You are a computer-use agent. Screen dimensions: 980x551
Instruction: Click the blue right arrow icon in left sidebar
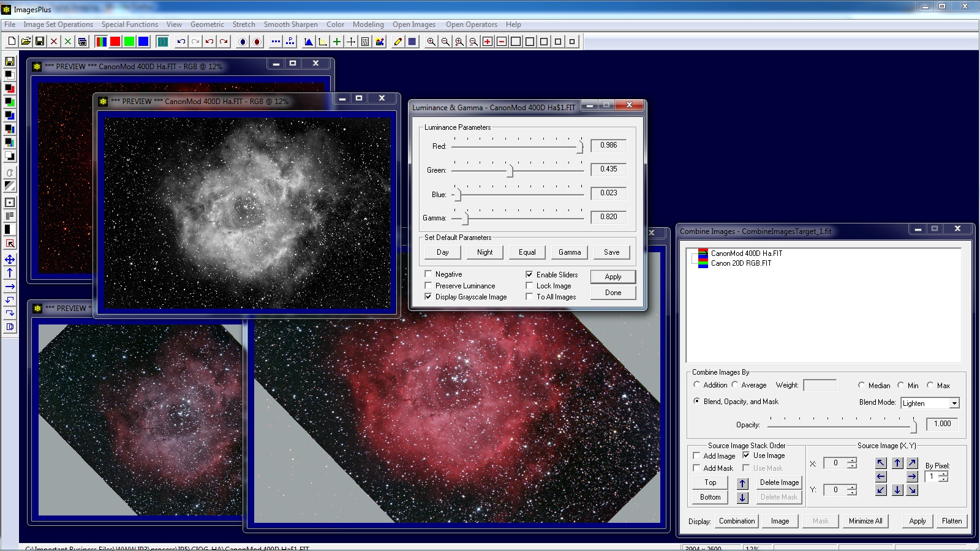10,287
